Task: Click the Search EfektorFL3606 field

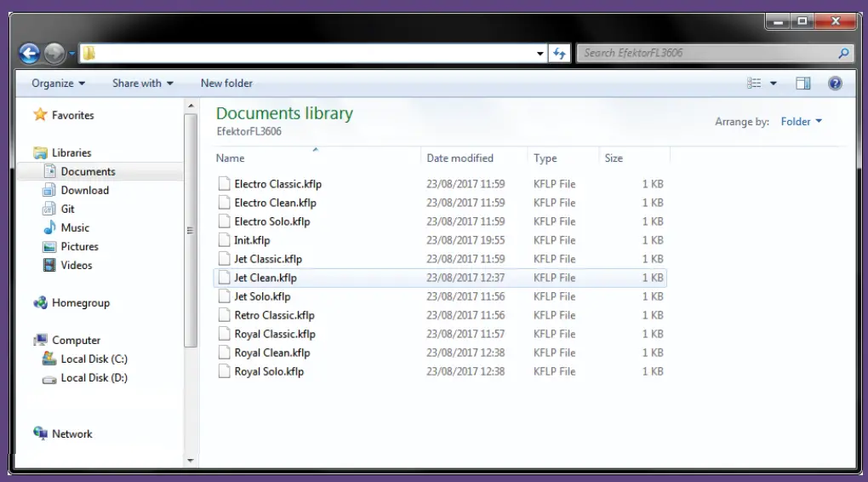Action: 706,53
